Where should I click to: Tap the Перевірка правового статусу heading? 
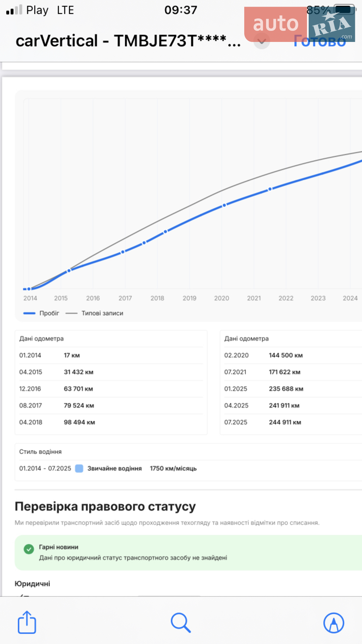tap(105, 506)
